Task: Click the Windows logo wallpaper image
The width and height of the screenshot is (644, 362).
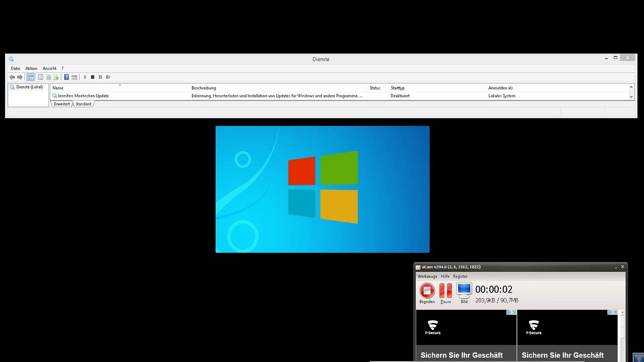Action: click(x=323, y=189)
